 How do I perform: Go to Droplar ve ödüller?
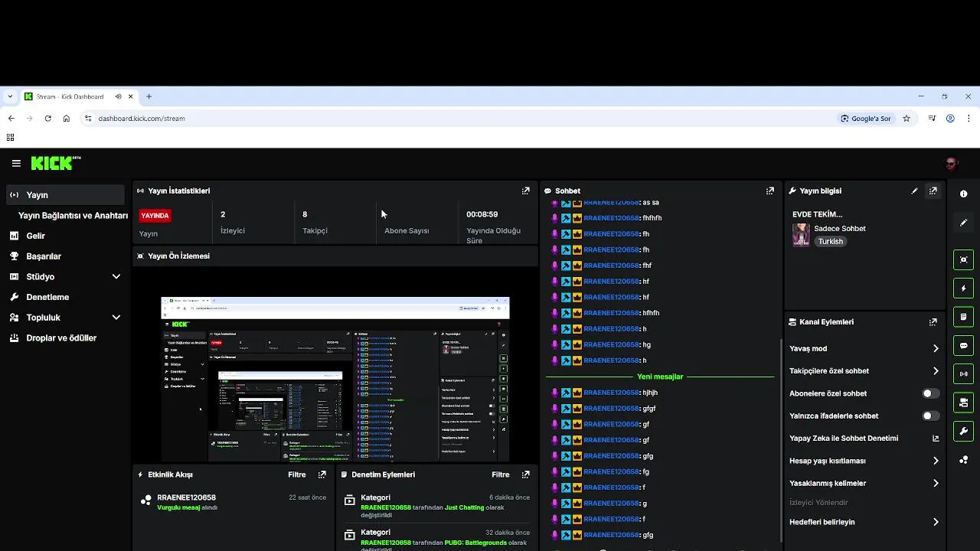pos(61,338)
